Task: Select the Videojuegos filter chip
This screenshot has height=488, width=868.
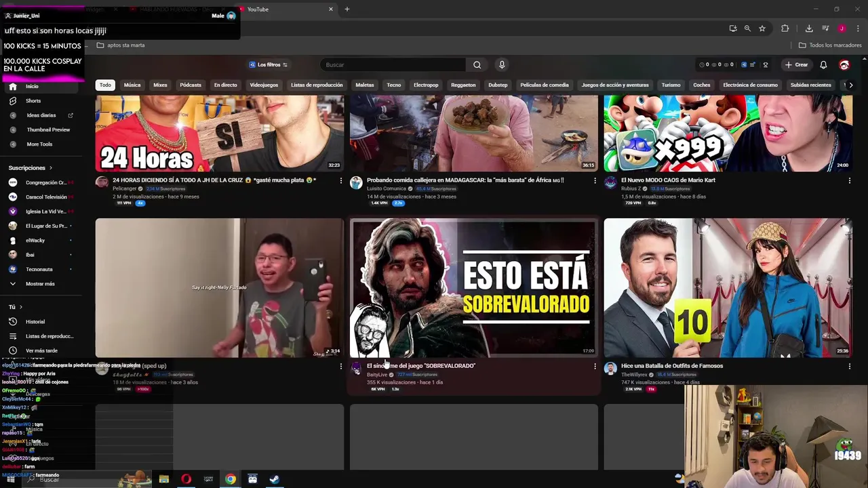Action: 264,85
